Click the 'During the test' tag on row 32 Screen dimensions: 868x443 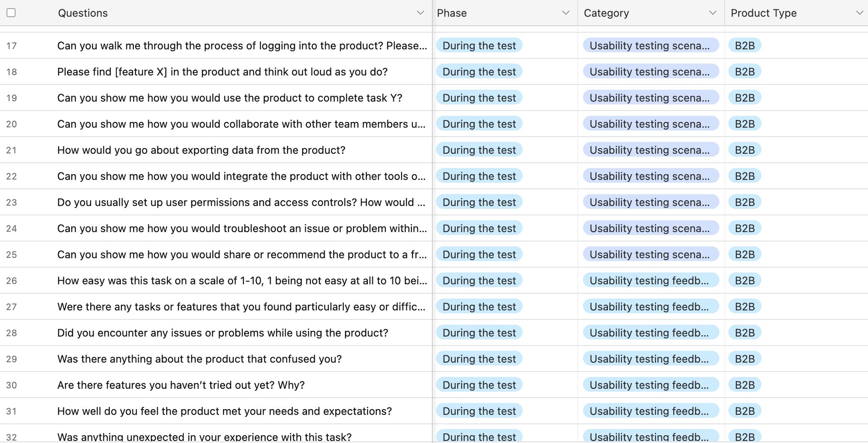pos(479,437)
